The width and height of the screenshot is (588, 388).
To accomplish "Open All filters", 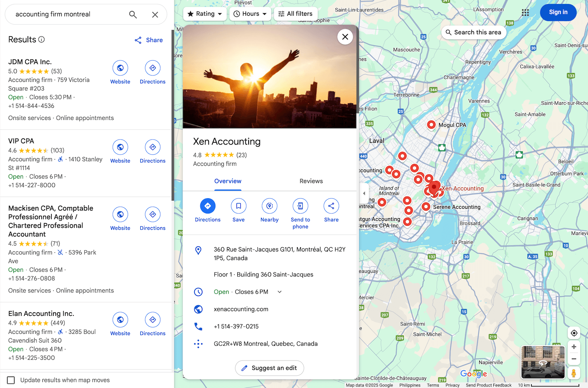I will coord(295,14).
